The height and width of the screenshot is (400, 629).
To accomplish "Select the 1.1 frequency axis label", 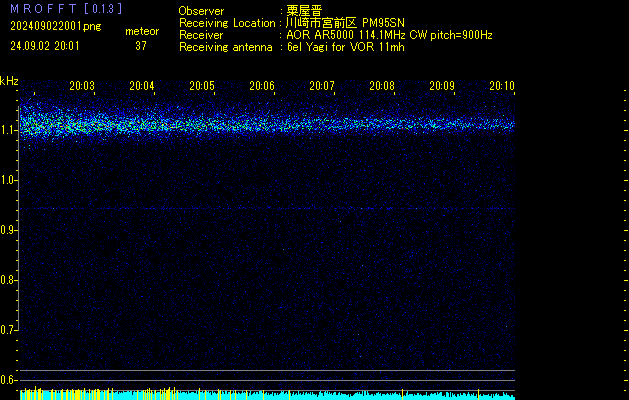I will 8,130.
